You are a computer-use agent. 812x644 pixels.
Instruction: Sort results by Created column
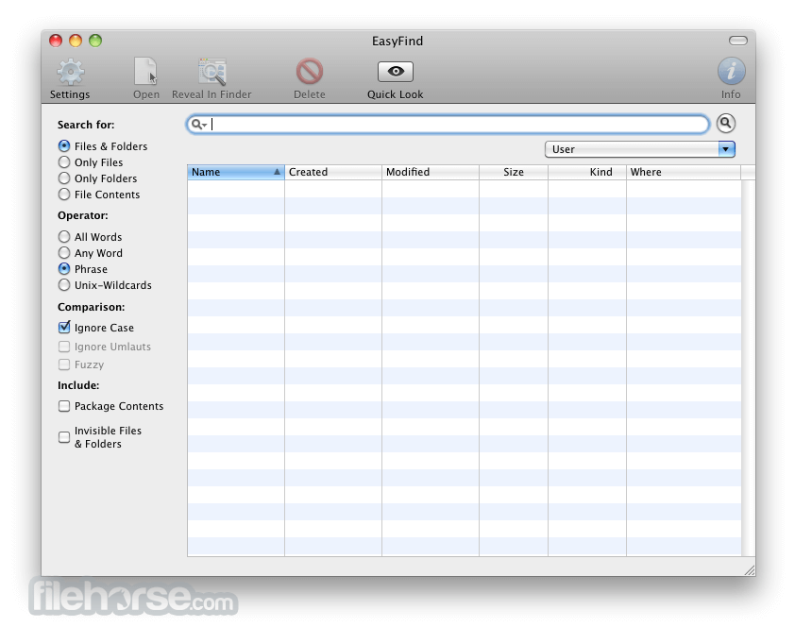[x=333, y=172]
